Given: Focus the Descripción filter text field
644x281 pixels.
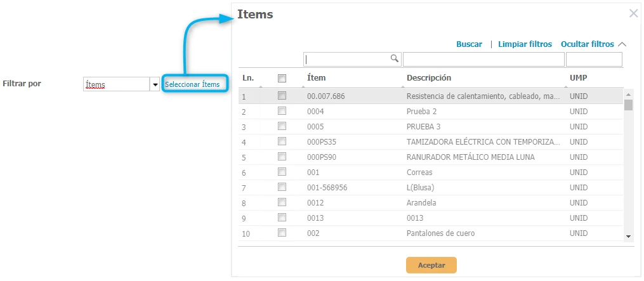Looking at the screenshot, I should 483,59.
